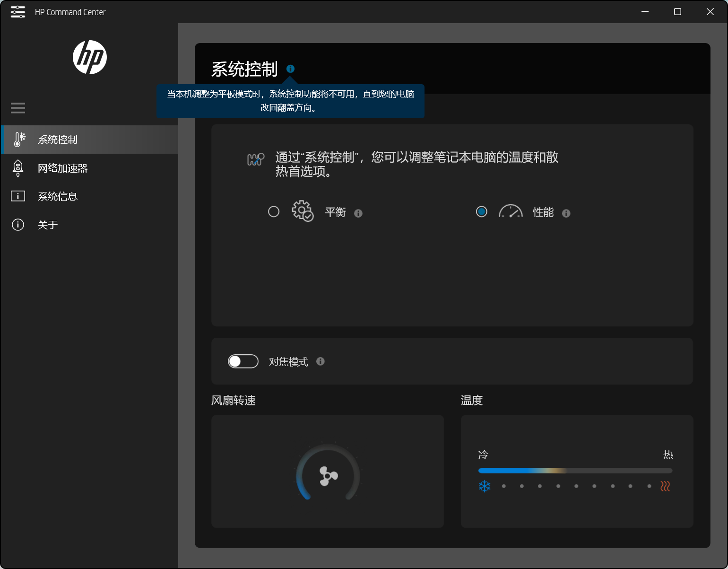
Task: Click the 平衡 mode label
Action: (336, 212)
